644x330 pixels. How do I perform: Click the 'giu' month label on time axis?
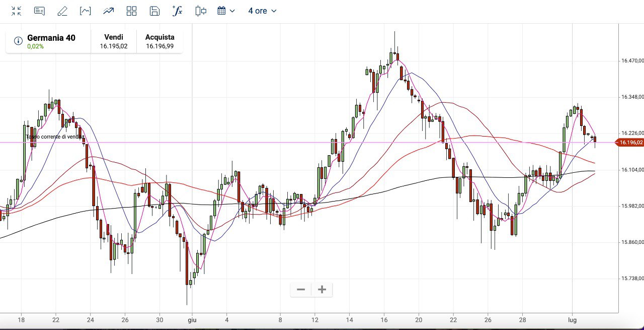(192, 320)
